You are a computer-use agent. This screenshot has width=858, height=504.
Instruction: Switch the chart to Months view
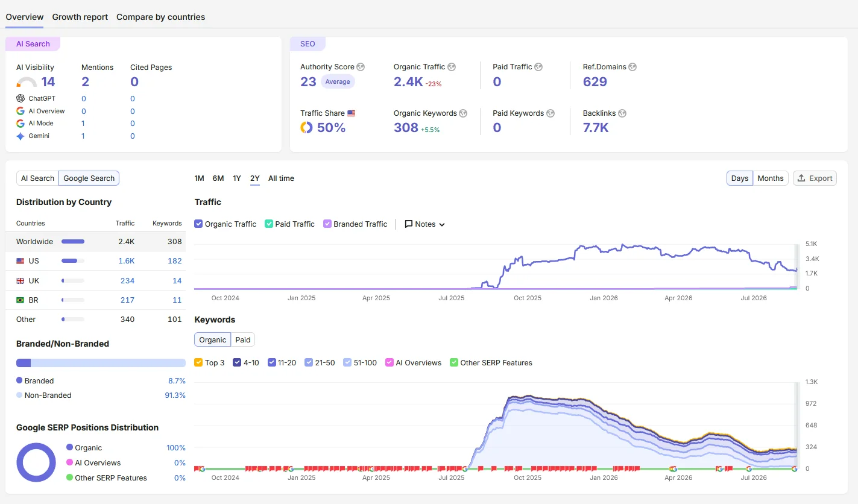point(771,178)
